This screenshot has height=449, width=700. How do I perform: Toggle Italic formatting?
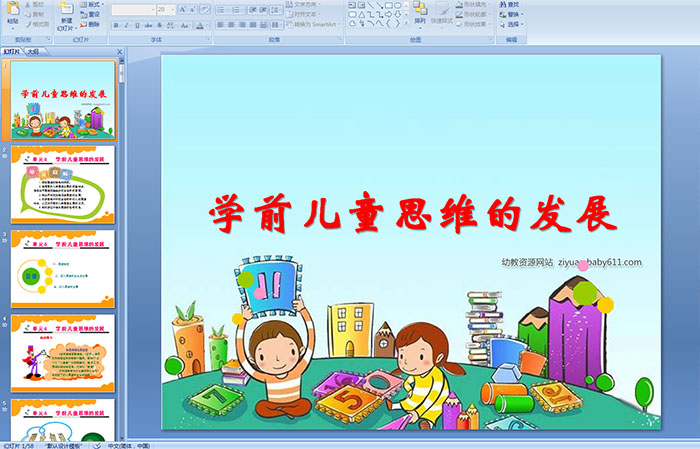click(126, 25)
